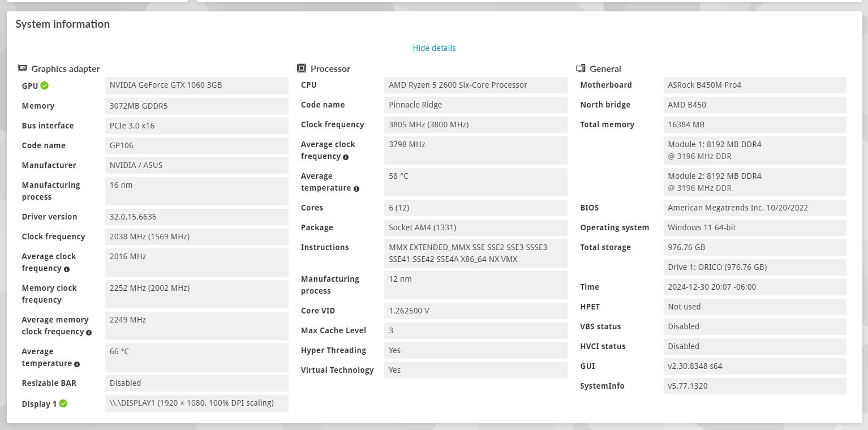Select driver version '32.0.15.6636'
868x430 pixels.
[197, 217]
